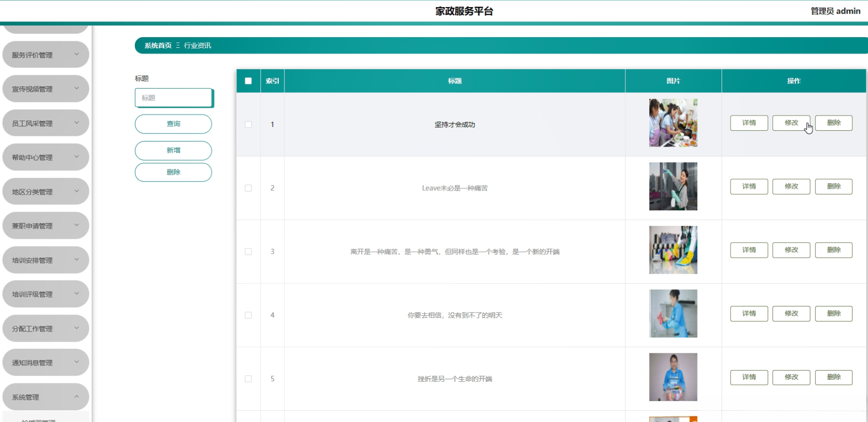
Task: Open the image thumbnail for 坚持才会成功
Action: [x=673, y=123]
